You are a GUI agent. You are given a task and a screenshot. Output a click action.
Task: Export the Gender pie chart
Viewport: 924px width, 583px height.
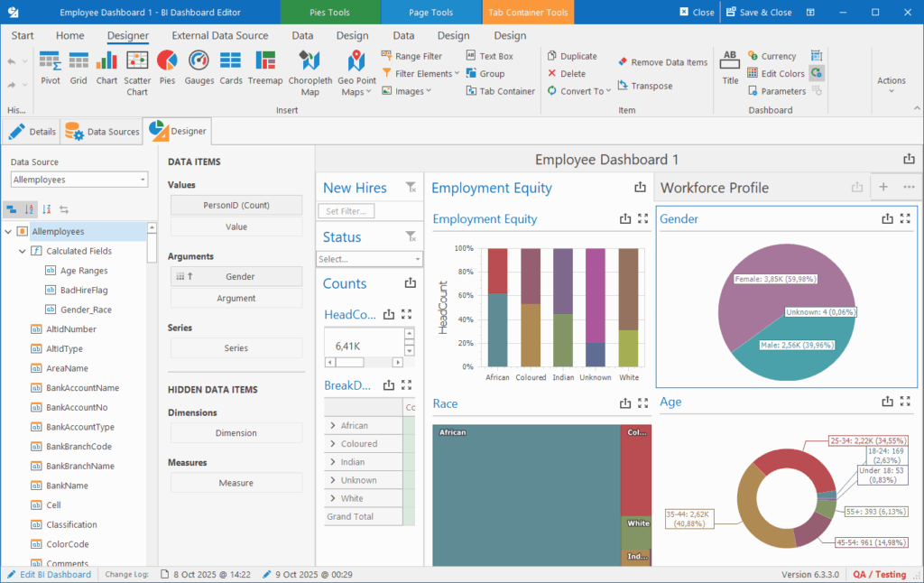pos(887,218)
